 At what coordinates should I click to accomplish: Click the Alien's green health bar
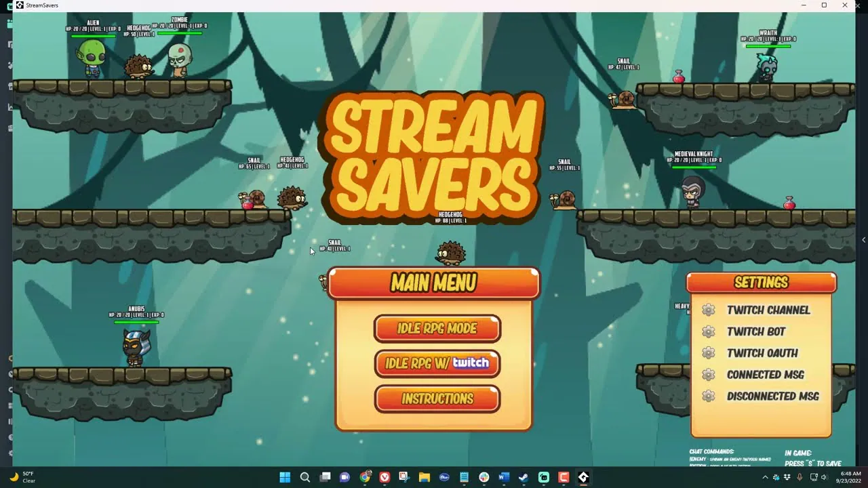pos(93,35)
